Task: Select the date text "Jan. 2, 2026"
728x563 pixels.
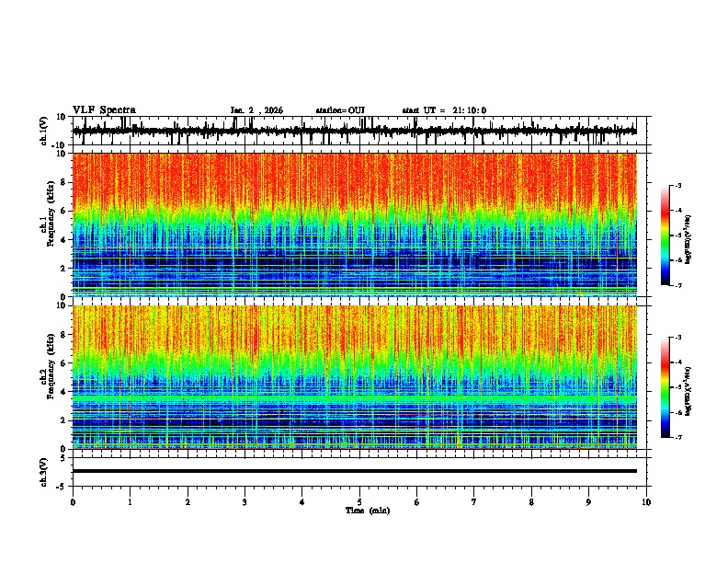Action: coord(256,110)
